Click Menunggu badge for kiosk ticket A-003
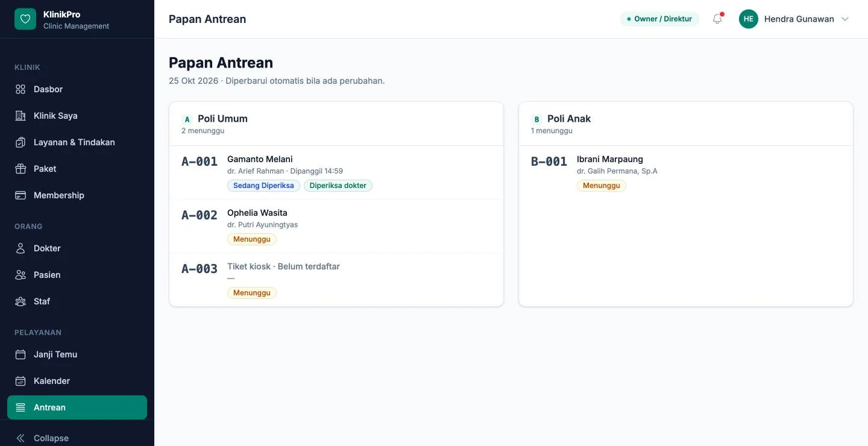 click(252, 293)
